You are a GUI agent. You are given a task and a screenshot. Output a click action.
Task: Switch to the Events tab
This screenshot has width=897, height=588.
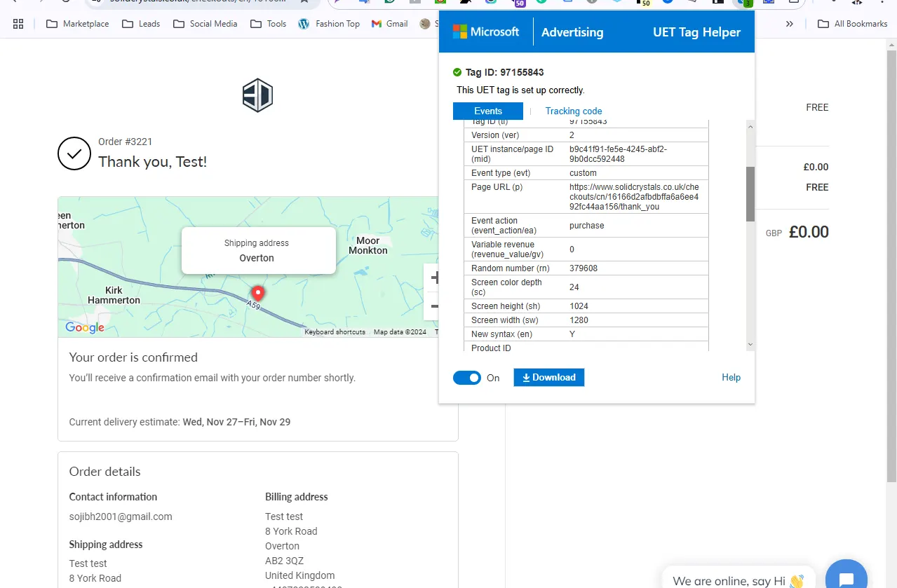pyautogui.click(x=488, y=111)
